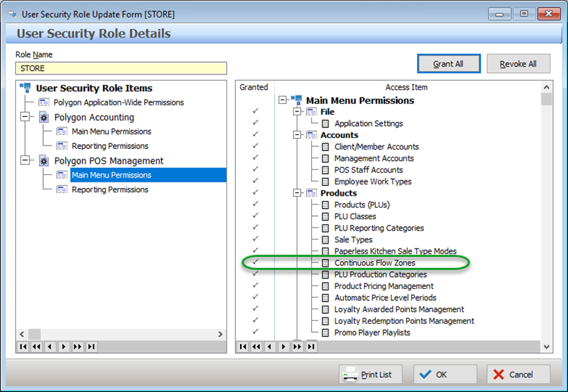Select Polygon Application-Wide Permissions item
568x392 pixels.
point(118,102)
